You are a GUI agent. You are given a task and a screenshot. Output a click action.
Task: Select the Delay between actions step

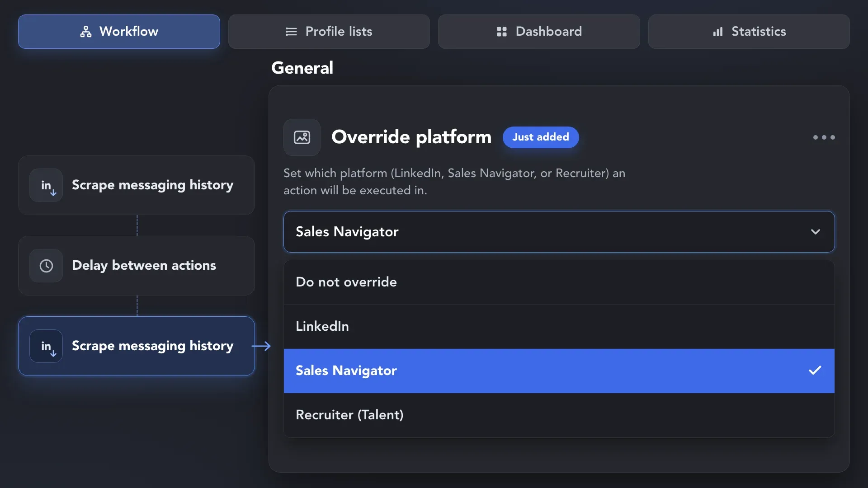tap(137, 266)
